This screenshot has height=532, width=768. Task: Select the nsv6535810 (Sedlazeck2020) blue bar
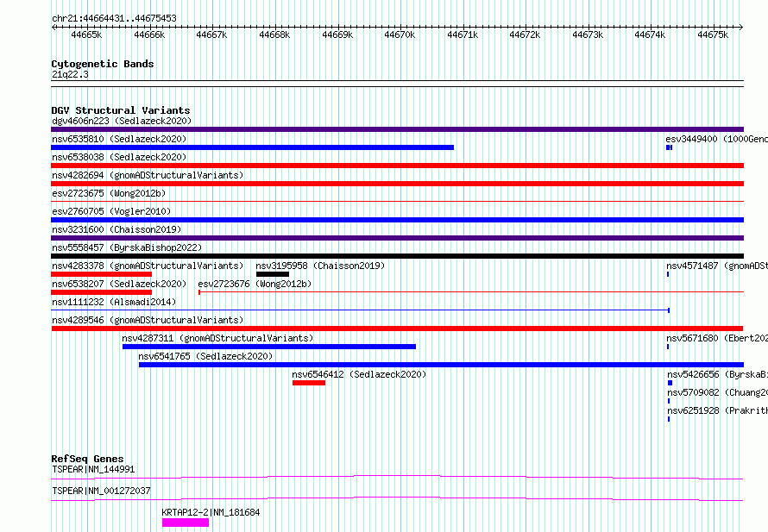point(252,147)
